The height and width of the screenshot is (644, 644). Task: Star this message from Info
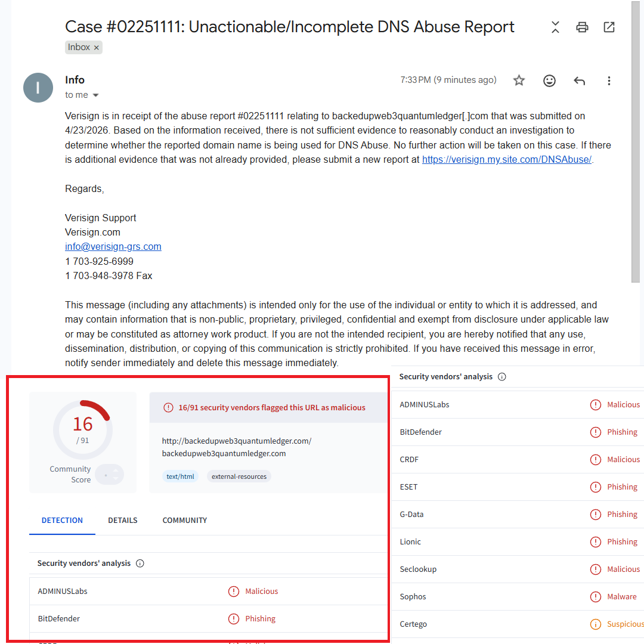click(519, 80)
